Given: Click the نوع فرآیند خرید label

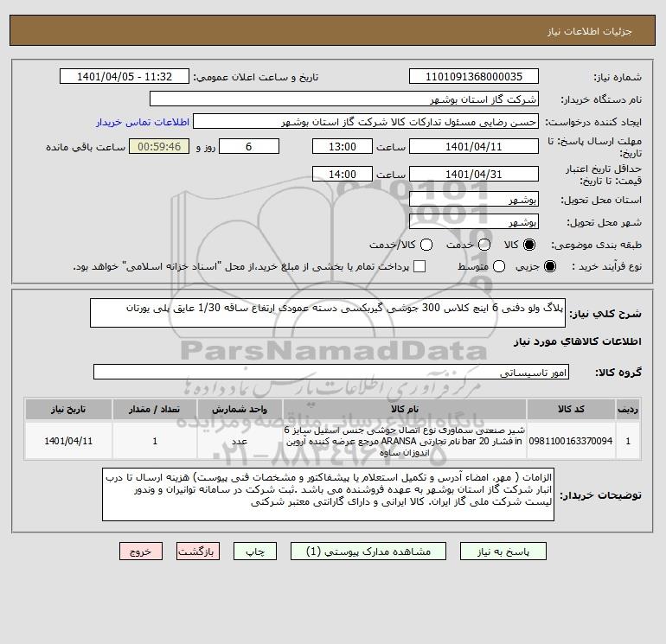Looking at the screenshot, I should [606, 267].
